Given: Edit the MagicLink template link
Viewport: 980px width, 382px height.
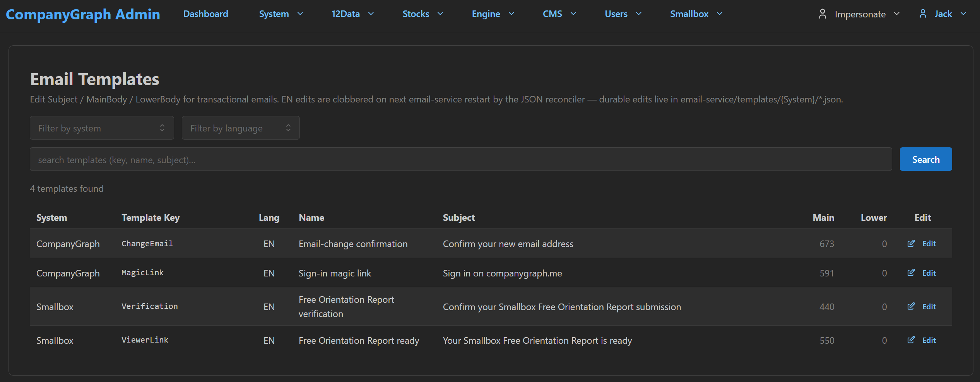Looking at the screenshot, I should [929, 273].
